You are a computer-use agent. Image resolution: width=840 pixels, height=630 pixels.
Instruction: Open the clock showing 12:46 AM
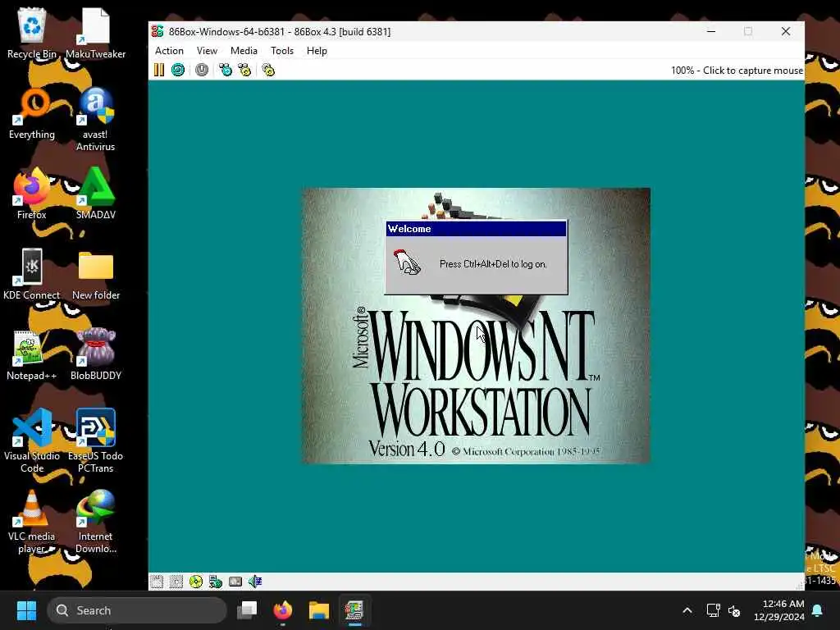click(779, 610)
